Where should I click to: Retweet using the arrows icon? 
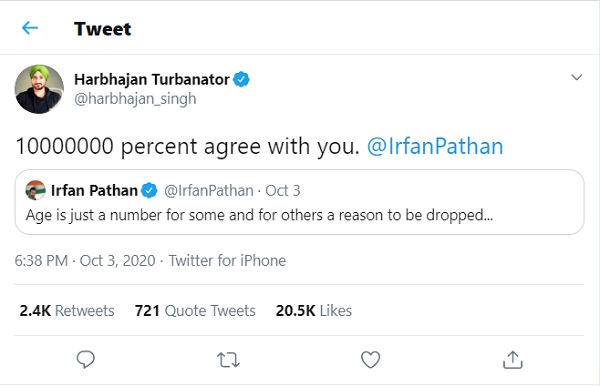point(228,360)
